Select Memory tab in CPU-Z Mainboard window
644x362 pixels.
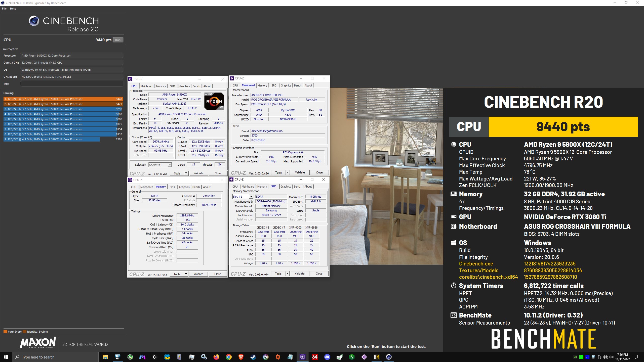[262, 85]
